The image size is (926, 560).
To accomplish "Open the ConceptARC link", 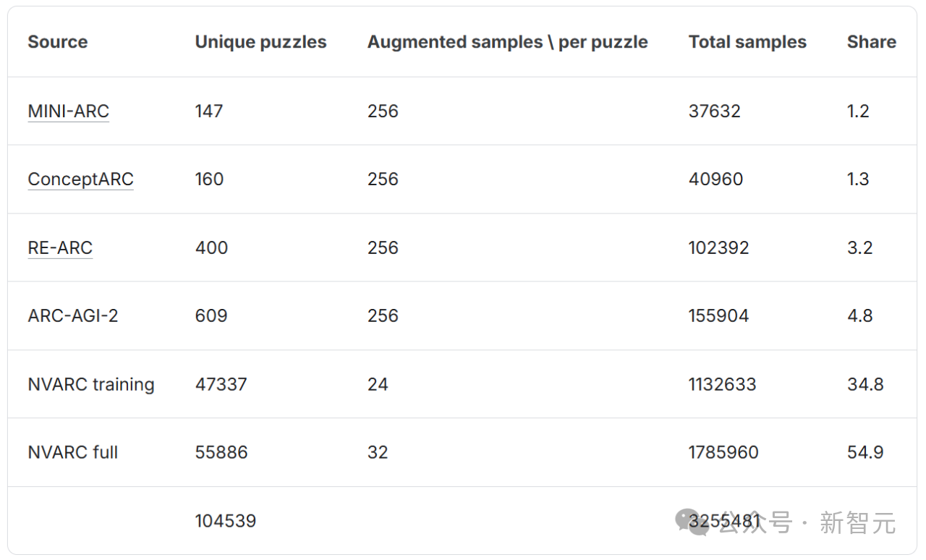I will [x=80, y=179].
